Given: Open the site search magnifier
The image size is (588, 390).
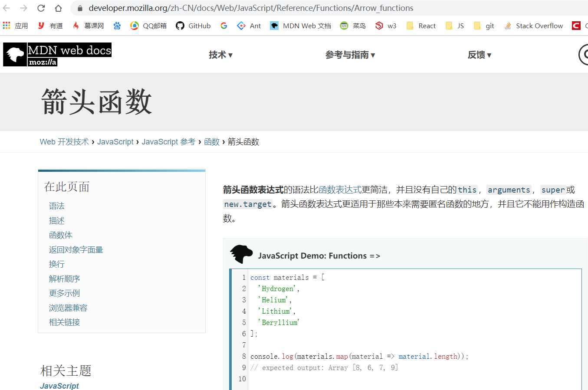Looking at the screenshot, I should click(x=584, y=54).
